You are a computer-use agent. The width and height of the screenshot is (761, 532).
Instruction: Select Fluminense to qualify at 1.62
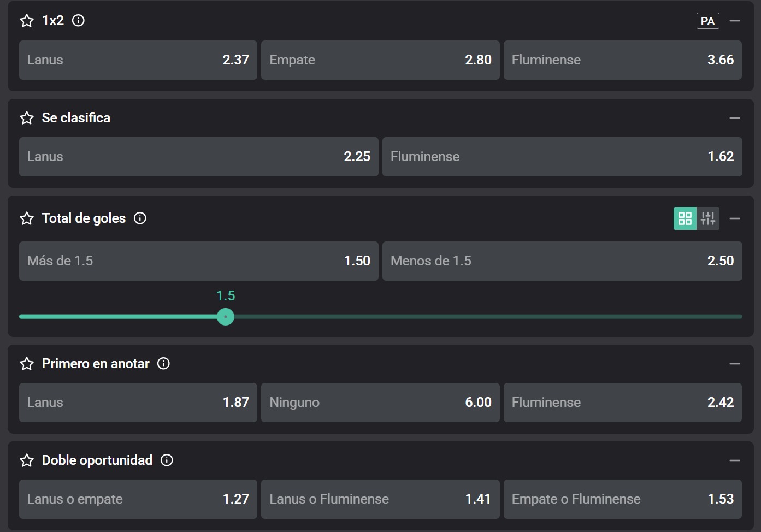click(562, 157)
